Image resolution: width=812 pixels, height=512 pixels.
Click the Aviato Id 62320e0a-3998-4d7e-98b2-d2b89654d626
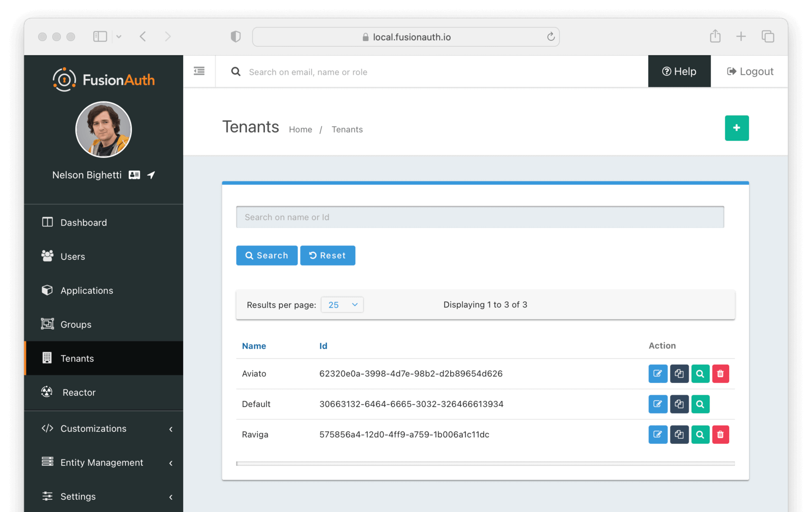point(411,374)
